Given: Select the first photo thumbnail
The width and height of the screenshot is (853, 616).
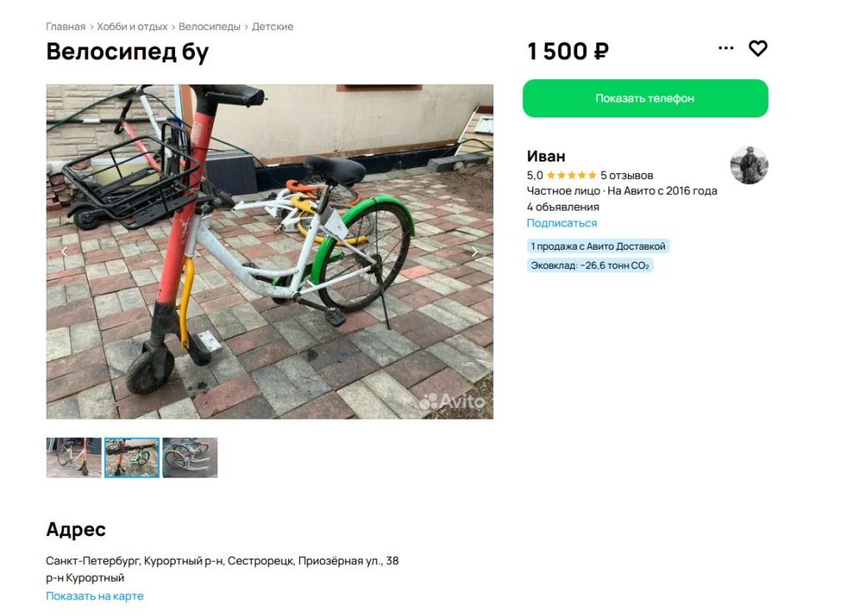Looking at the screenshot, I should point(73,458).
